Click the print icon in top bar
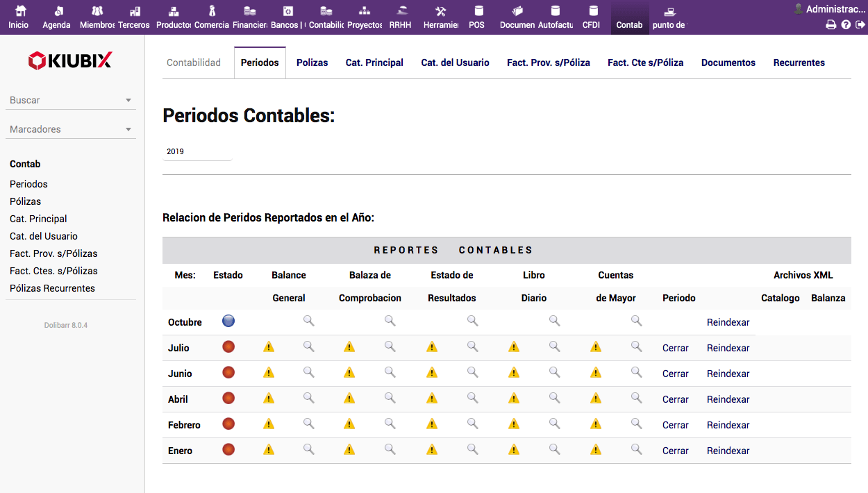The height and width of the screenshot is (493, 868). (x=831, y=25)
